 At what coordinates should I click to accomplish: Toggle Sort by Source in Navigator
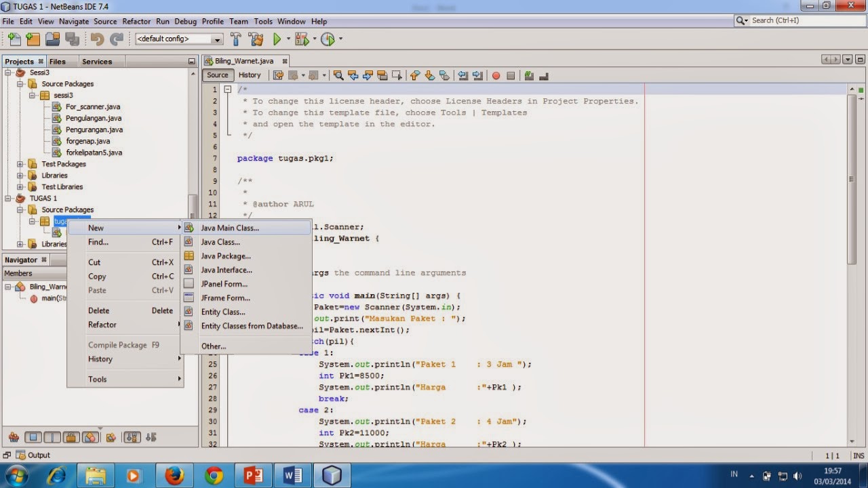[151, 437]
